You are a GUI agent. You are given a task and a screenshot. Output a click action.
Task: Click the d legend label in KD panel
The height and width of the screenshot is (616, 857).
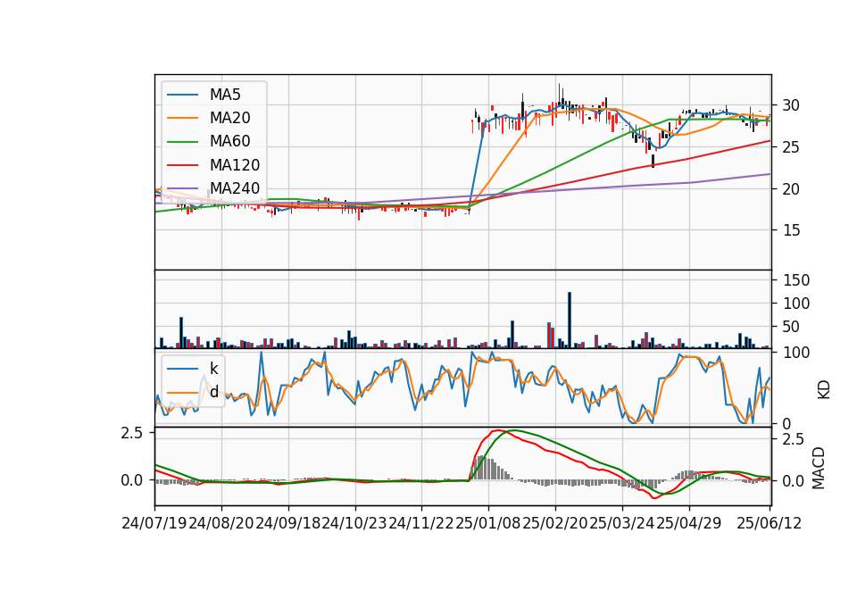[x=213, y=392]
